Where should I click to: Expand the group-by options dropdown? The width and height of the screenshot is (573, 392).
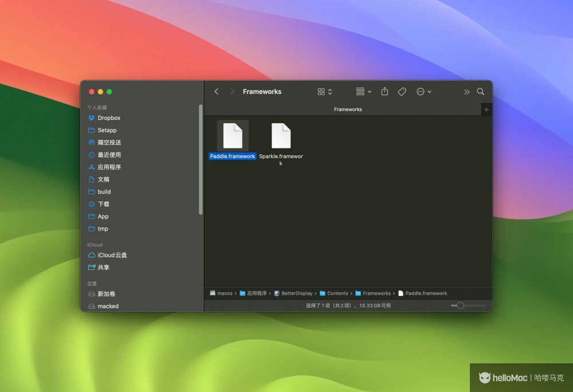point(364,92)
